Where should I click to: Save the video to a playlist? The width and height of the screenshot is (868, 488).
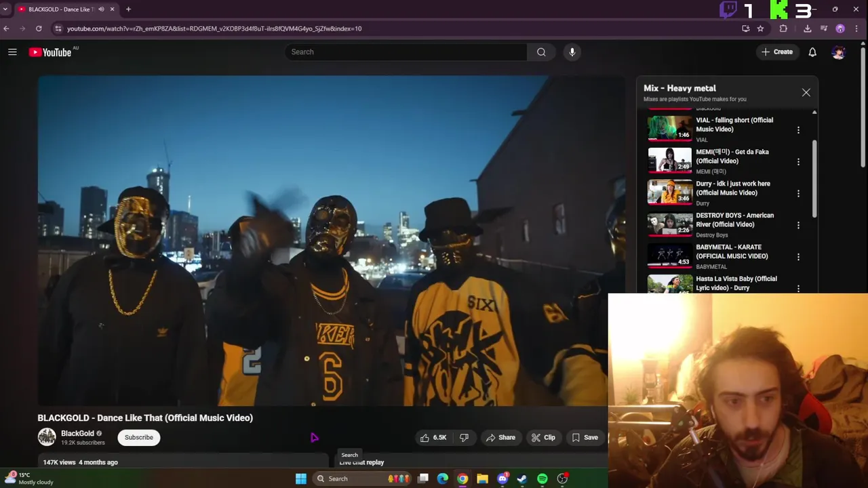click(x=585, y=438)
